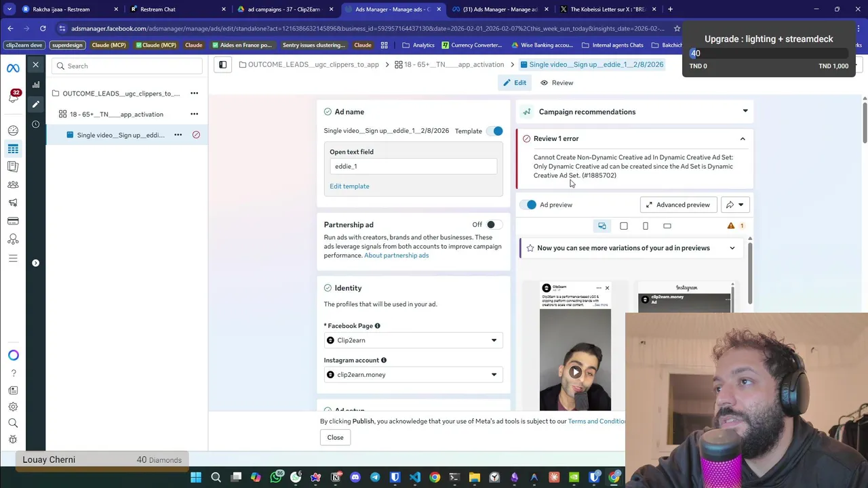868x488 pixels.
Task: Toggle the ad name Template switch
Action: coord(496,131)
